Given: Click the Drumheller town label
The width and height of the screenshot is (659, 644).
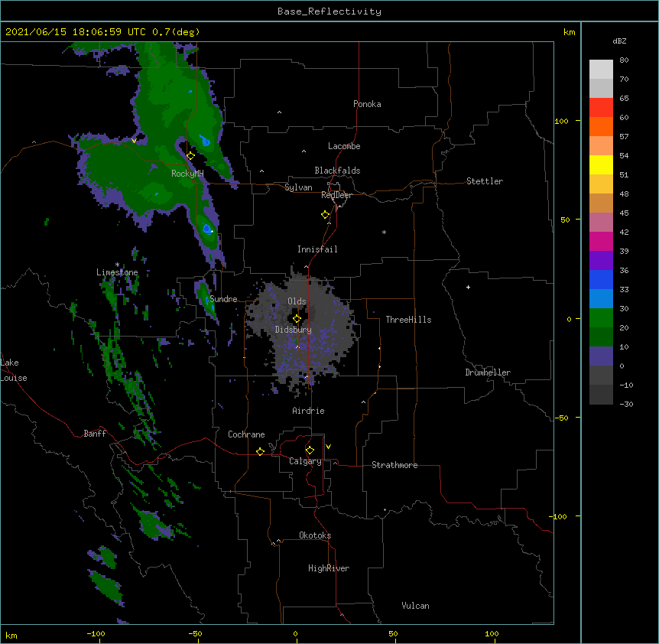Looking at the screenshot, I should (488, 372).
